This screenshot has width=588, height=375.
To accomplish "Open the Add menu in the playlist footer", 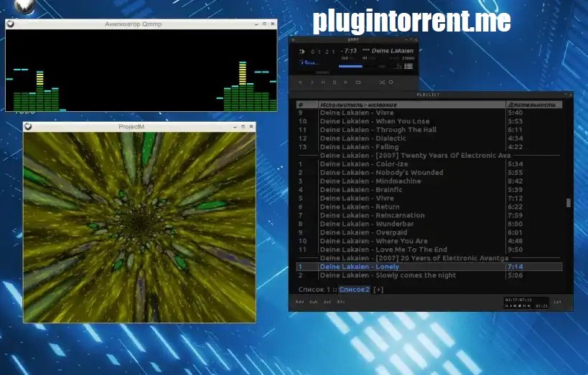I will pyautogui.click(x=299, y=302).
